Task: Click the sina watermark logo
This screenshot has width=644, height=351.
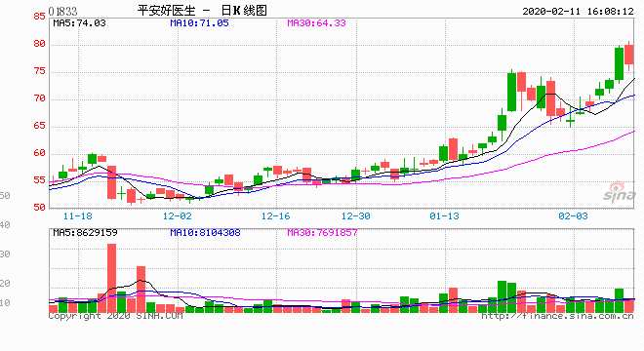Action: click(x=620, y=191)
